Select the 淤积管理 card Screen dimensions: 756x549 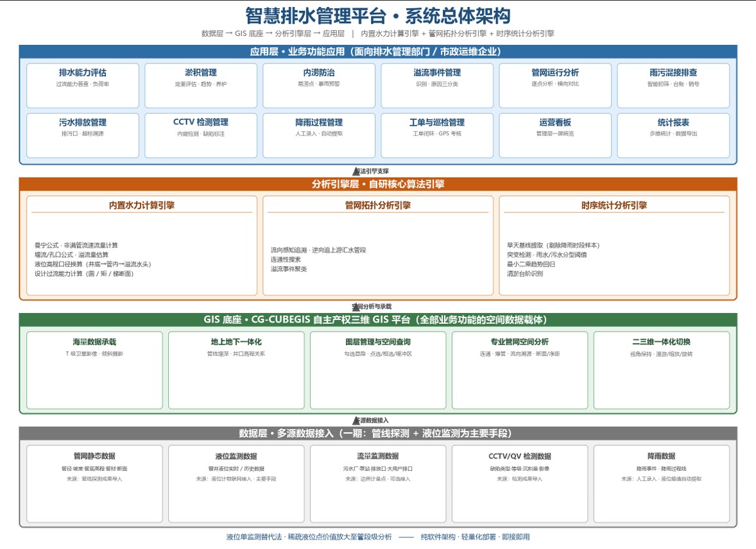(x=201, y=85)
